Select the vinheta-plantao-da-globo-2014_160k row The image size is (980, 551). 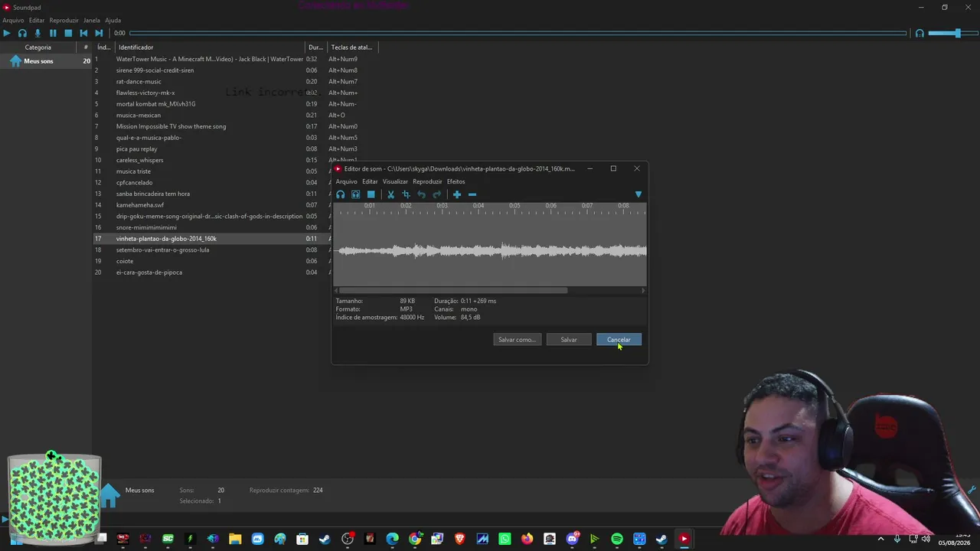(212, 239)
